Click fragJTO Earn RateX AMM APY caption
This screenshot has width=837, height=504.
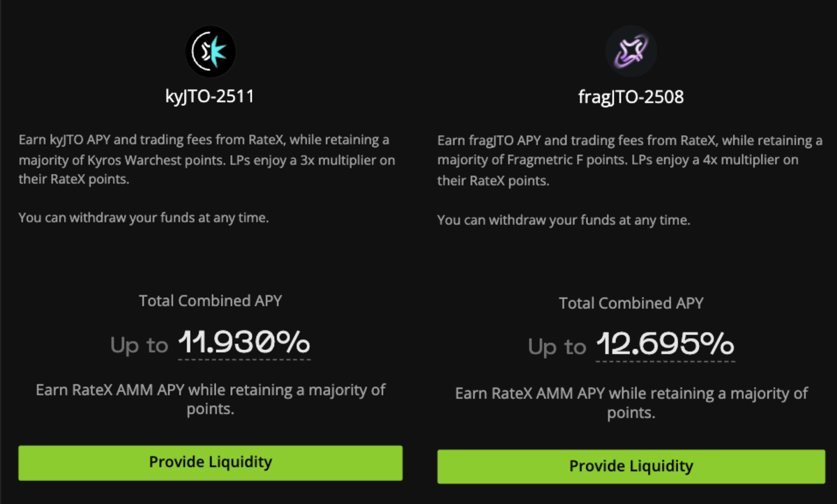tap(631, 403)
